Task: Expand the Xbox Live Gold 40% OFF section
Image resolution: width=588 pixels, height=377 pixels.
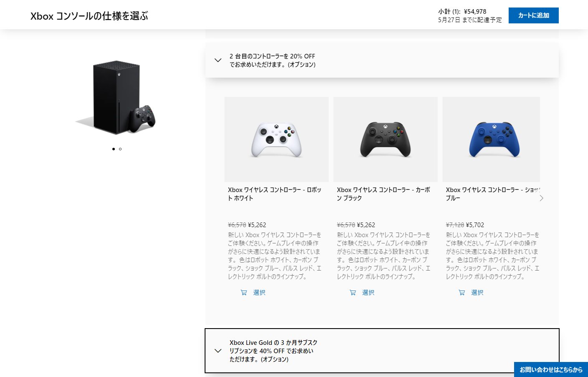Action: pos(218,351)
